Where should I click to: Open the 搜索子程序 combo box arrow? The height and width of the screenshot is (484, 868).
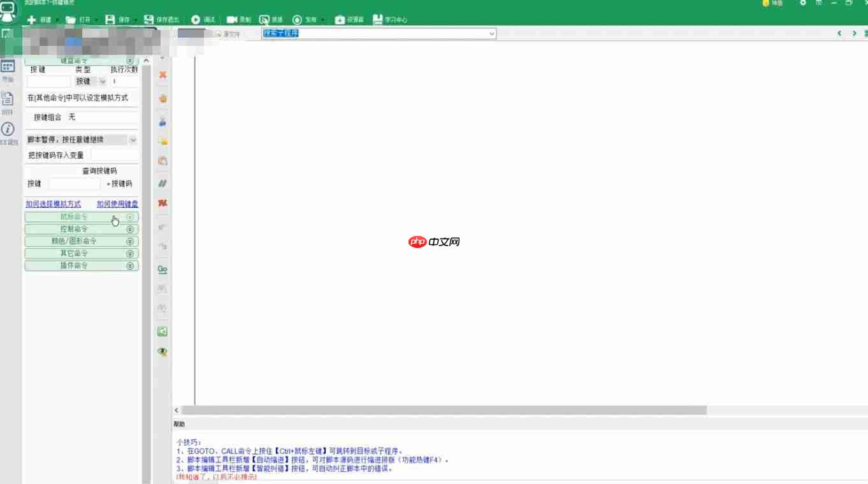491,34
